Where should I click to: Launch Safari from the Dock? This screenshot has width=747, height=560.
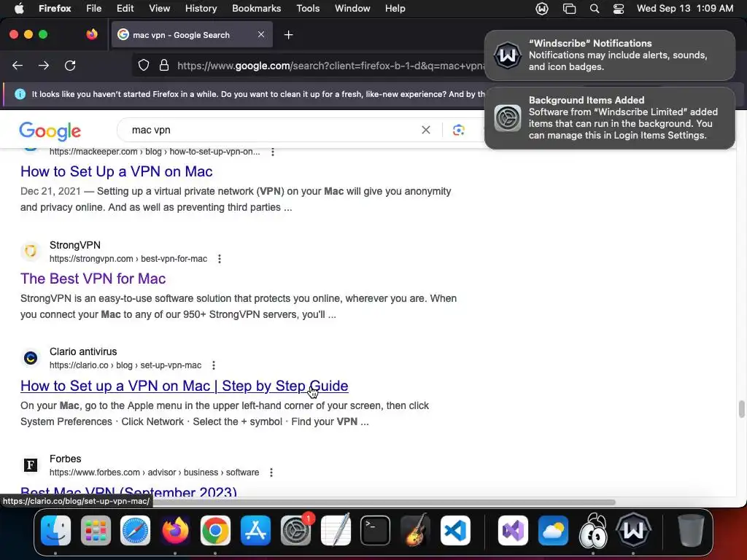pos(135,531)
